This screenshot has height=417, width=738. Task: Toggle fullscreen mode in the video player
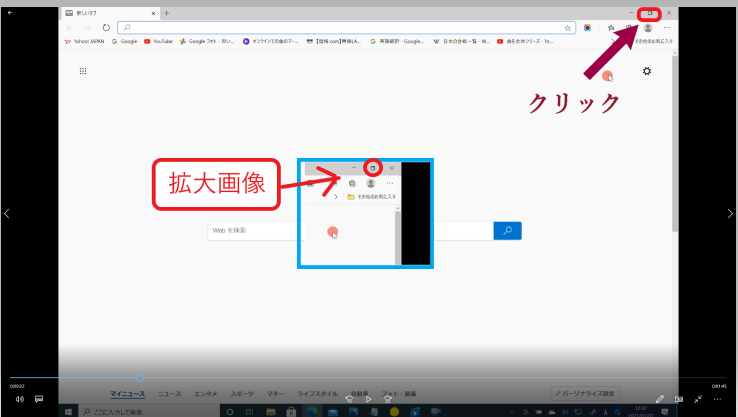point(698,398)
